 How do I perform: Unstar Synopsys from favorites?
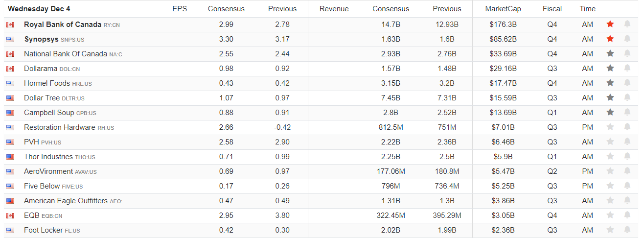tap(610, 39)
